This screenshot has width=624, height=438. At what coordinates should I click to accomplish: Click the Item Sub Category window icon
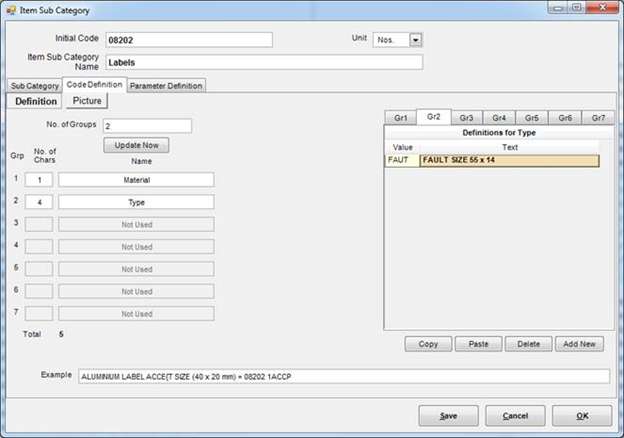click(x=10, y=10)
